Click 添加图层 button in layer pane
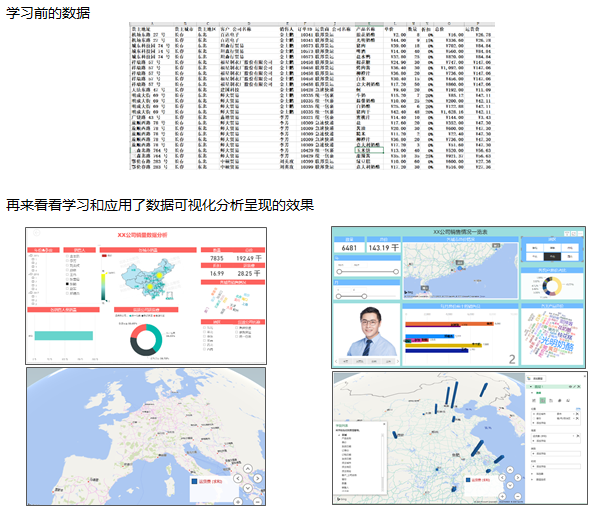 536,378
